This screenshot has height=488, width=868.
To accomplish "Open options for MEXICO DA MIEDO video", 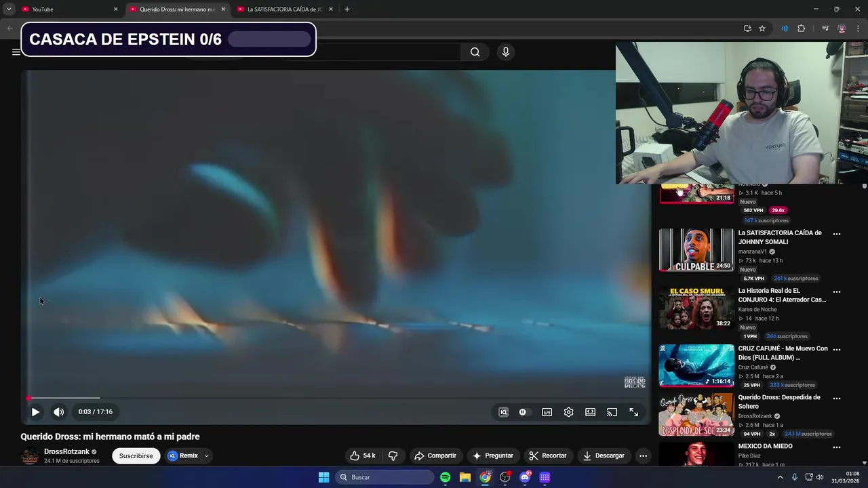I will click(x=836, y=447).
